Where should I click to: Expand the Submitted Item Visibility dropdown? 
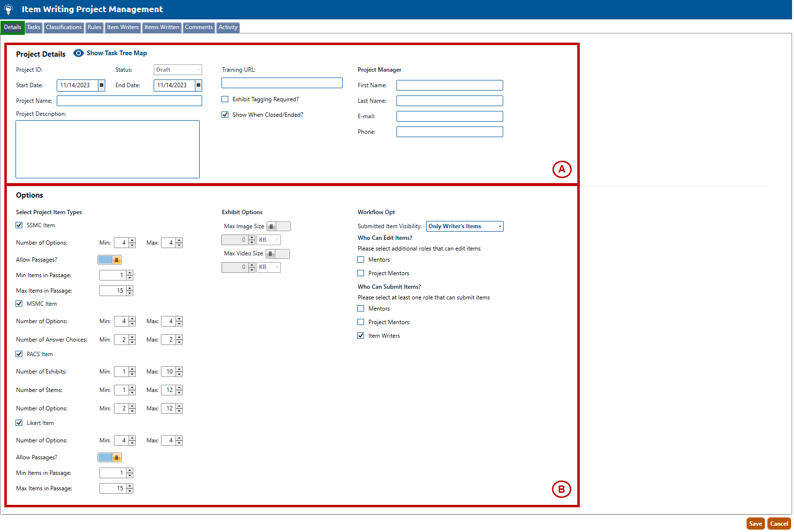point(499,226)
